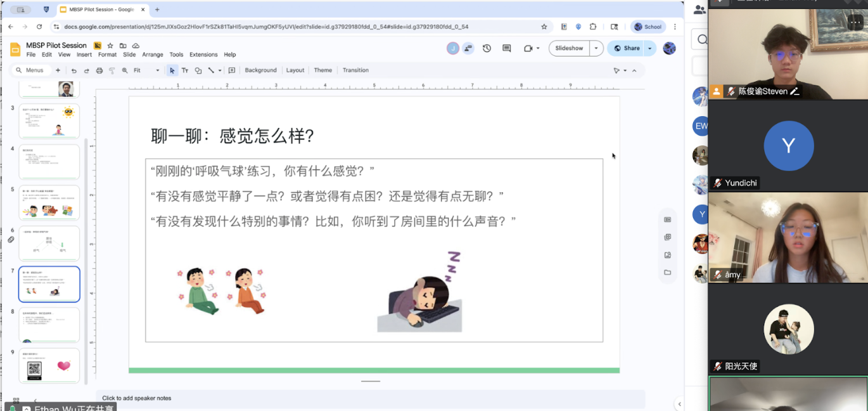This screenshot has height=411, width=868.
Task: Click the camera Meet call icon
Action: (x=528, y=48)
